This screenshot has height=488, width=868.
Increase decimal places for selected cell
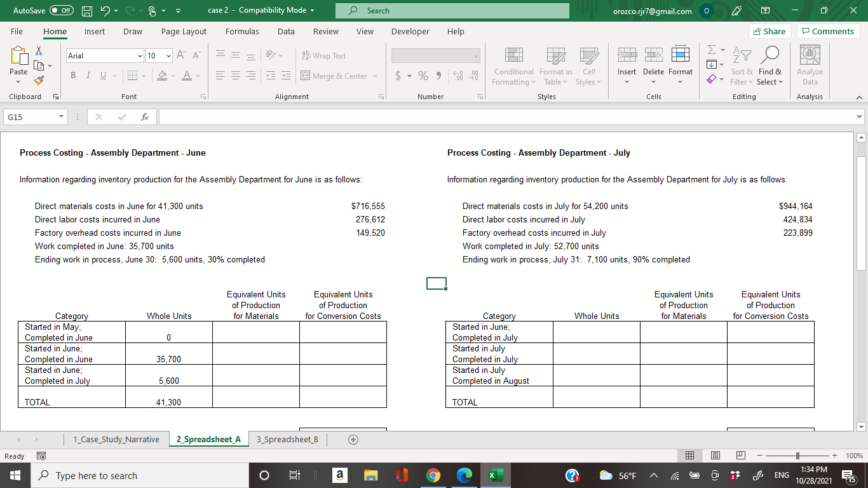pyautogui.click(x=457, y=75)
